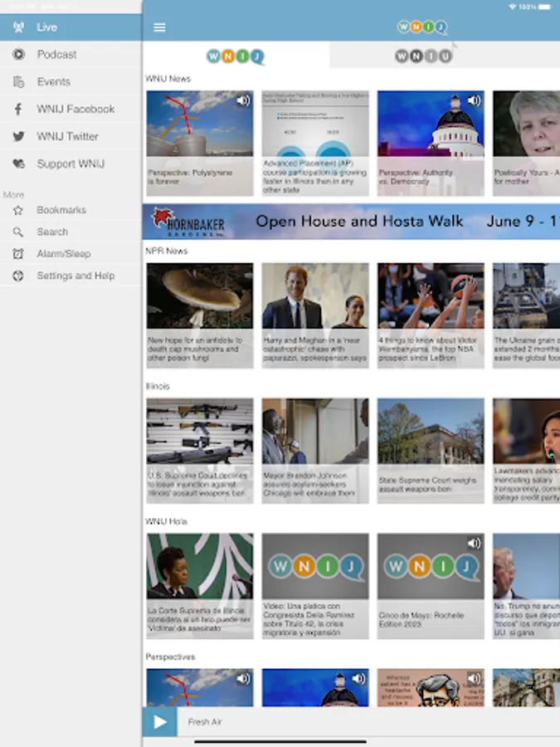The image size is (560, 747).
Task: Select the colored WNIJ station tab
Action: [236, 56]
